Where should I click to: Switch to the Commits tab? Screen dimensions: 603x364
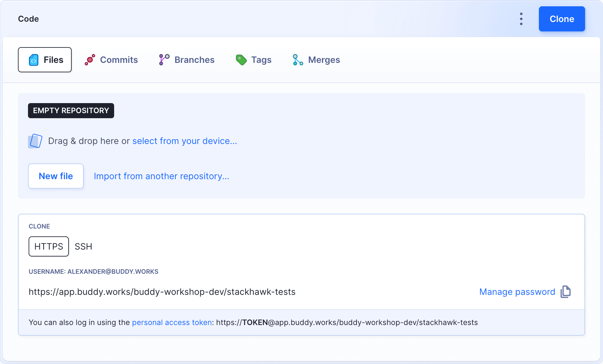111,60
